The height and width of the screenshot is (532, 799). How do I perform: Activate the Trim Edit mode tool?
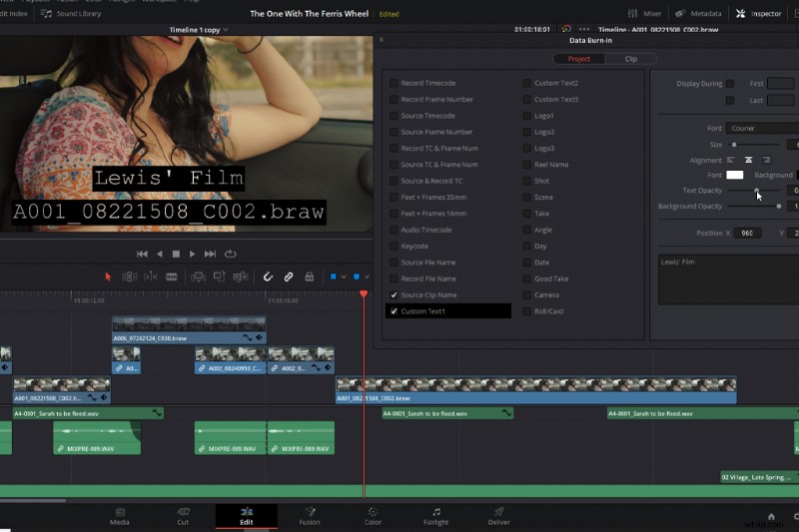[x=130, y=276]
